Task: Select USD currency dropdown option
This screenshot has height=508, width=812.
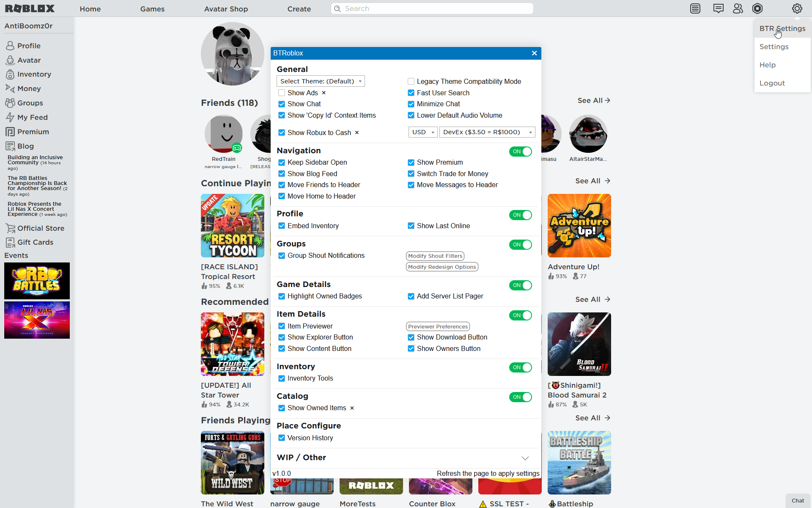Action: pyautogui.click(x=422, y=132)
